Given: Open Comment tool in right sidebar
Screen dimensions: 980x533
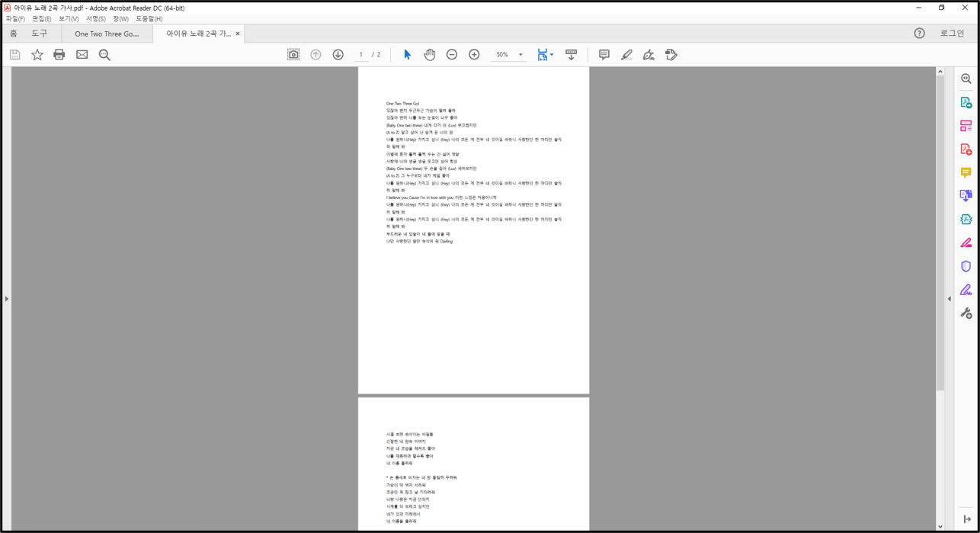Looking at the screenshot, I should coord(966,173).
